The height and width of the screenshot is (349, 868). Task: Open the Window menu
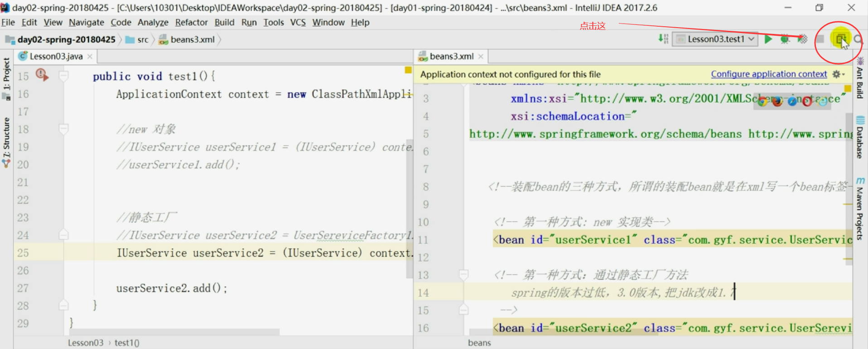pos(328,22)
